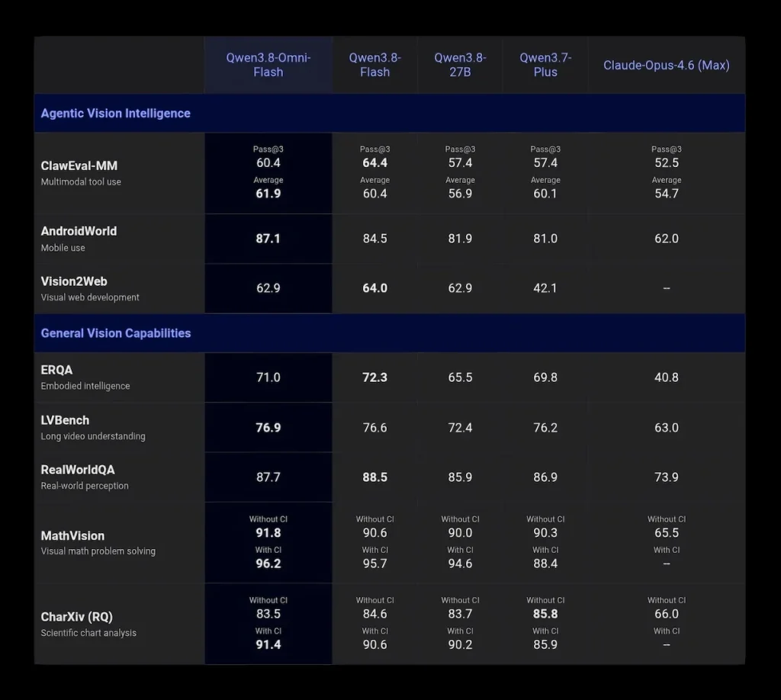Viewport: 781px width, 700px height.
Task: Click the Qwen3.8-Omni-Flash column header
Action: [268, 65]
